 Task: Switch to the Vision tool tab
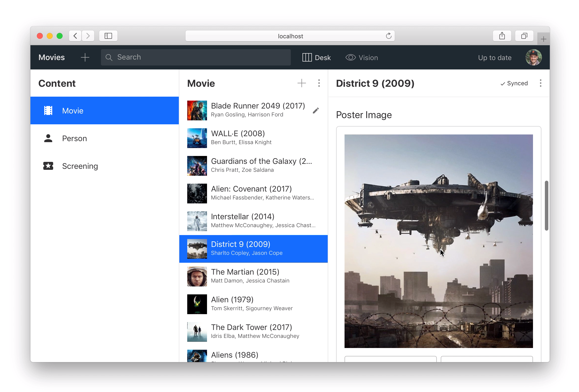coord(362,58)
